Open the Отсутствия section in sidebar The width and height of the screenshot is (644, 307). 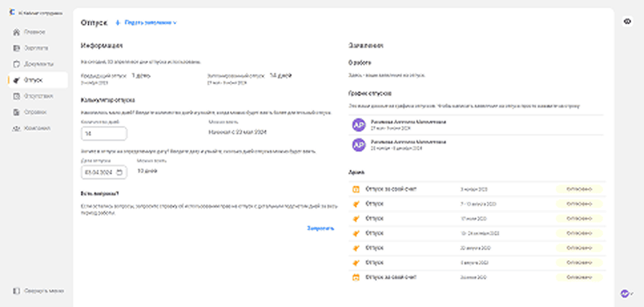38,96
